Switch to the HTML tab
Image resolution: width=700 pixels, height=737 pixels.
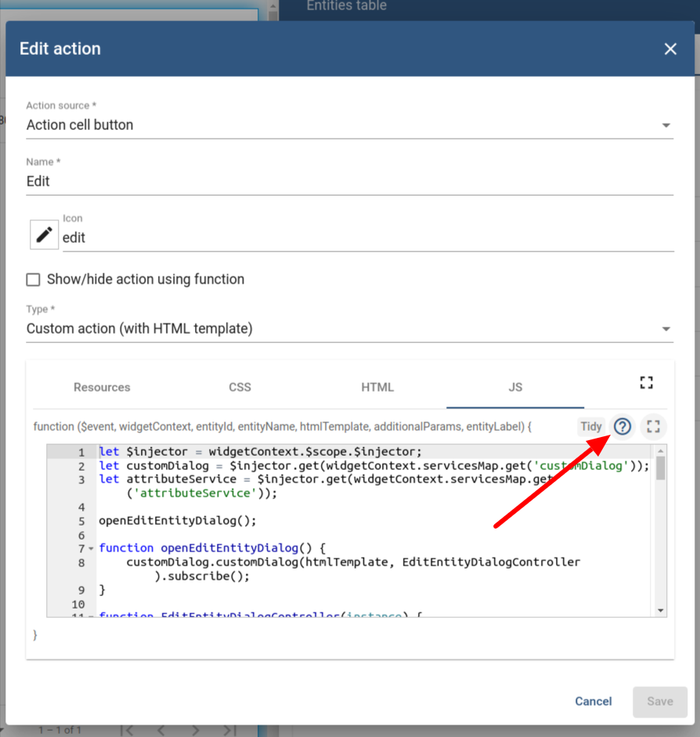(377, 387)
